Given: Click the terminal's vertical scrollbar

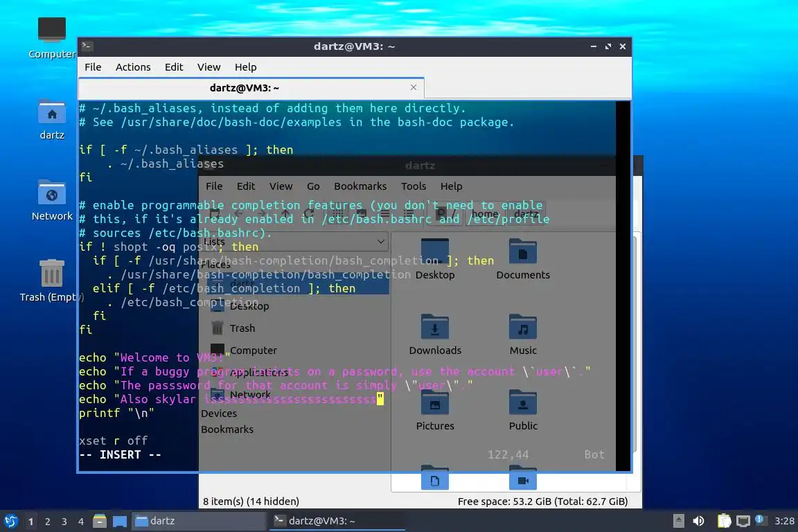Looking at the screenshot, I should click(623, 285).
